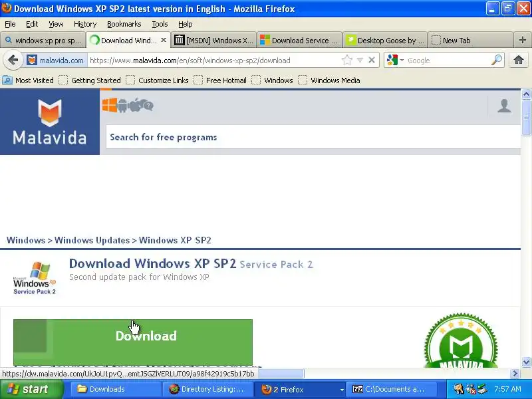The height and width of the screenshot is (399, 532).
Task: Open the Windows bookmark
Action: (272, 80)
